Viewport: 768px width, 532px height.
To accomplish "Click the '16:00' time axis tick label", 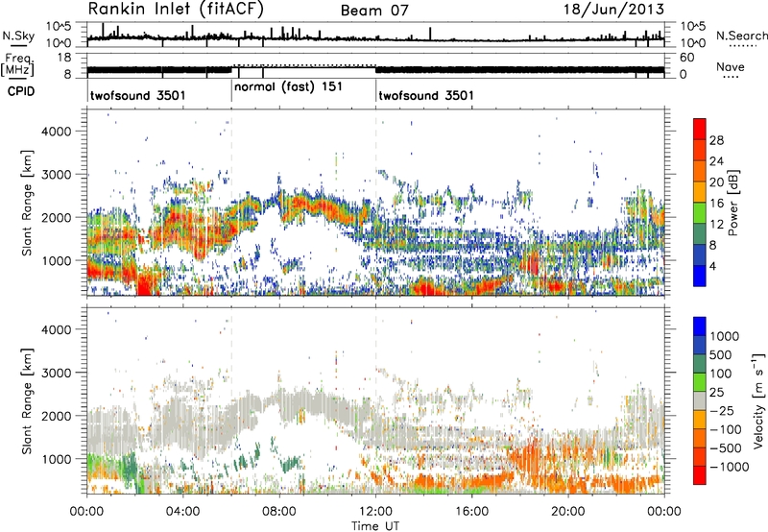I will tap(471, 512).
